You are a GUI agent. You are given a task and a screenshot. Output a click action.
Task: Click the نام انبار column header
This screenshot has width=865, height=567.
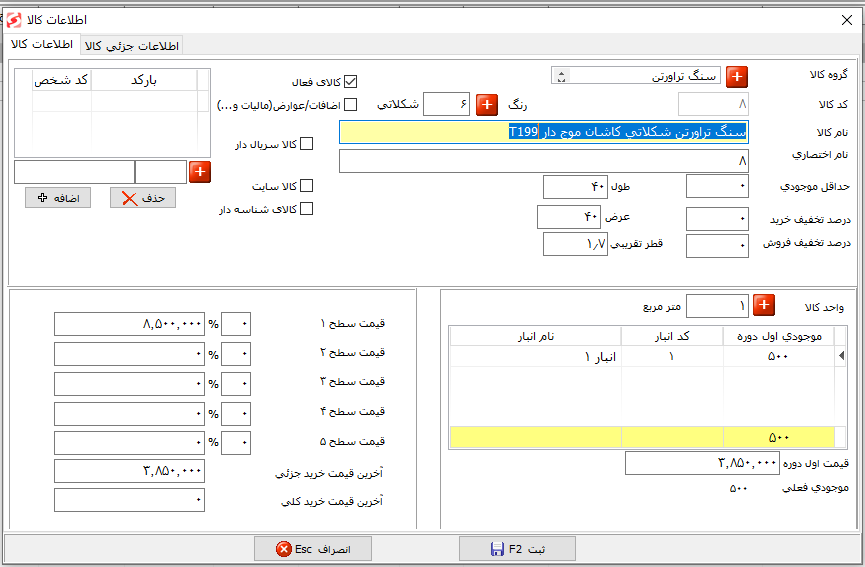pyautogui.click(x=536, y=336)
